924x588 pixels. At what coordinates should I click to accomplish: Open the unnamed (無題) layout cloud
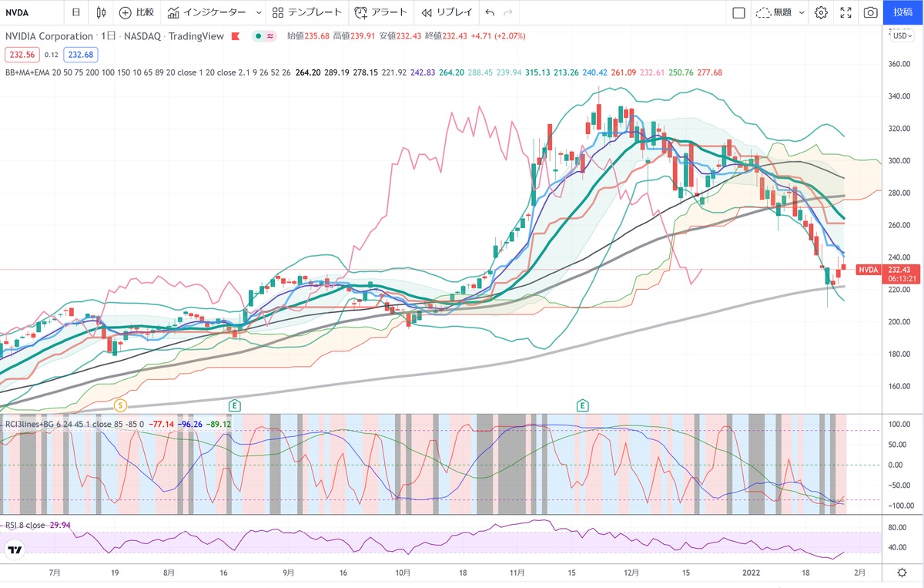(x=773, y=12)
